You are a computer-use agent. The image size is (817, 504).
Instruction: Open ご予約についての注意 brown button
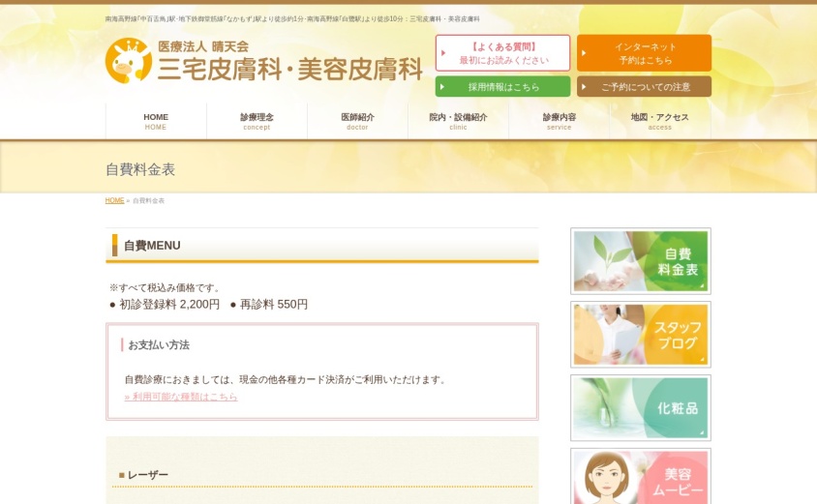[x=644, y=86]
